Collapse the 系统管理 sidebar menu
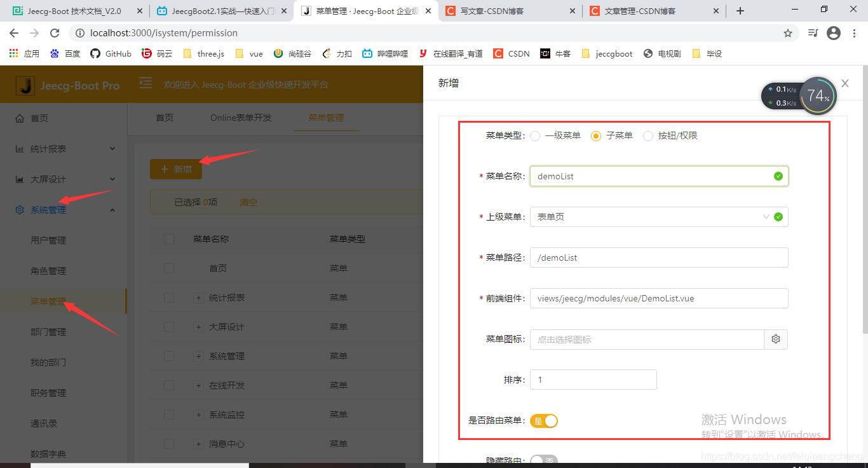Screen dimensions: 868x468 64,210
